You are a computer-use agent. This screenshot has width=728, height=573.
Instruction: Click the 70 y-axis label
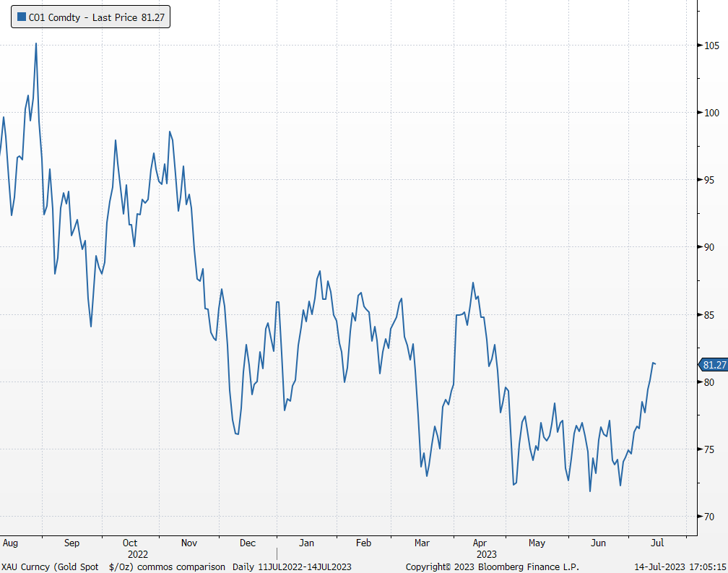pyautogui.click(x=709, y=517)
